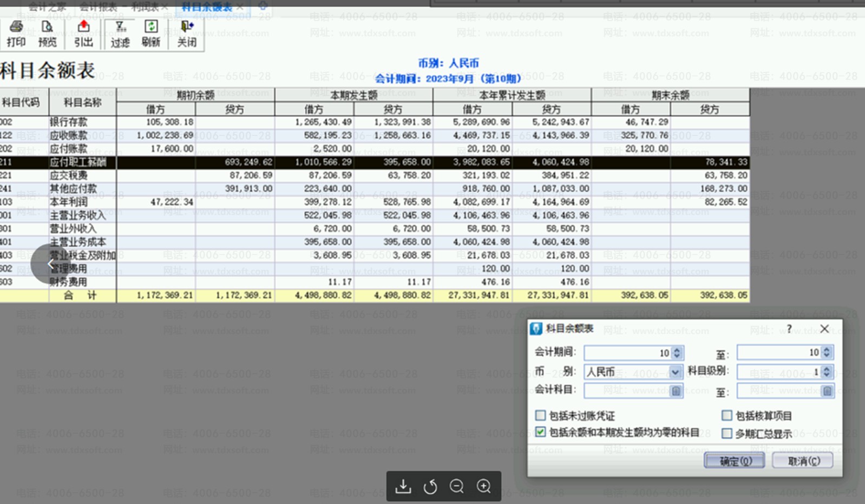Viewport: 865px width, 504px height.
Task: Click the download icon in the image viewer bar
Action: click(x=403, y=487)
